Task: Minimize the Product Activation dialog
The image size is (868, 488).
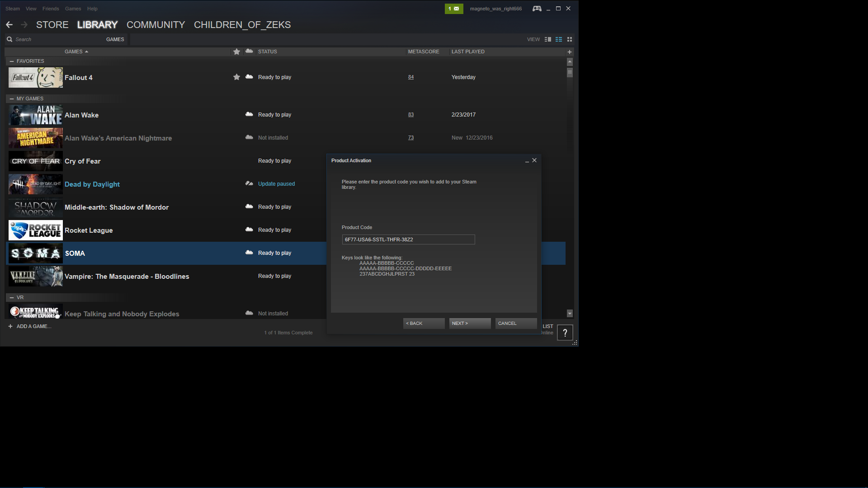Action: coord(527,161)
